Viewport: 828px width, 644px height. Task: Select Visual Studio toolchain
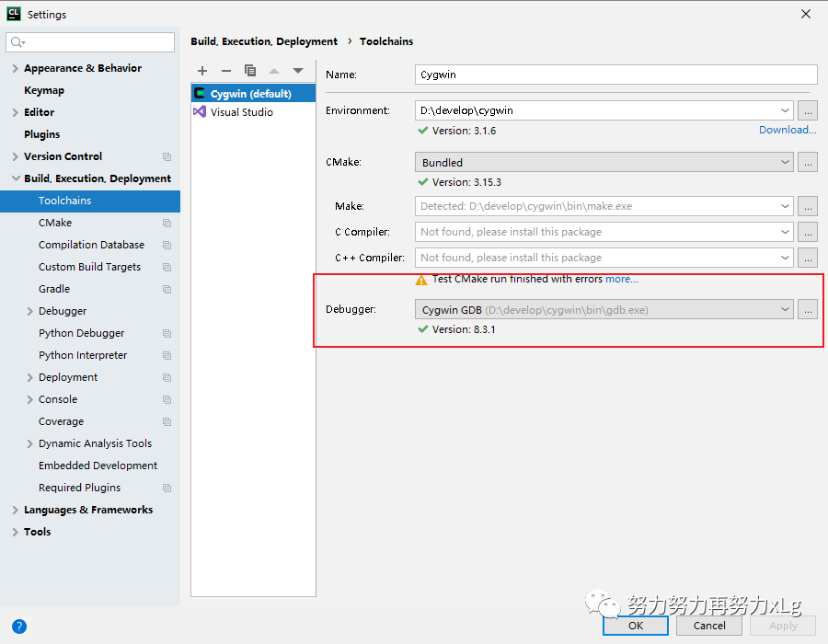pos(254,112)
